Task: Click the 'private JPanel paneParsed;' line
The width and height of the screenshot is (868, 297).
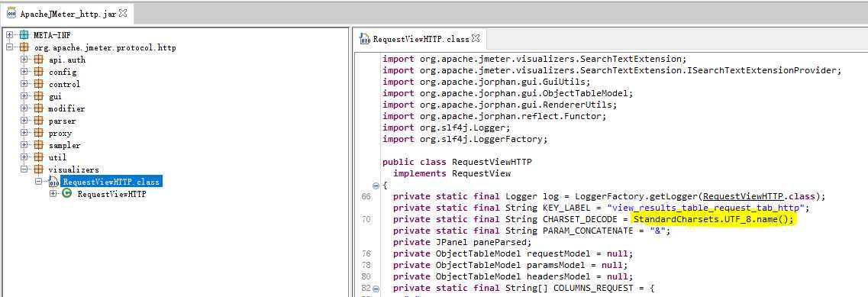Action: point(462,242)
